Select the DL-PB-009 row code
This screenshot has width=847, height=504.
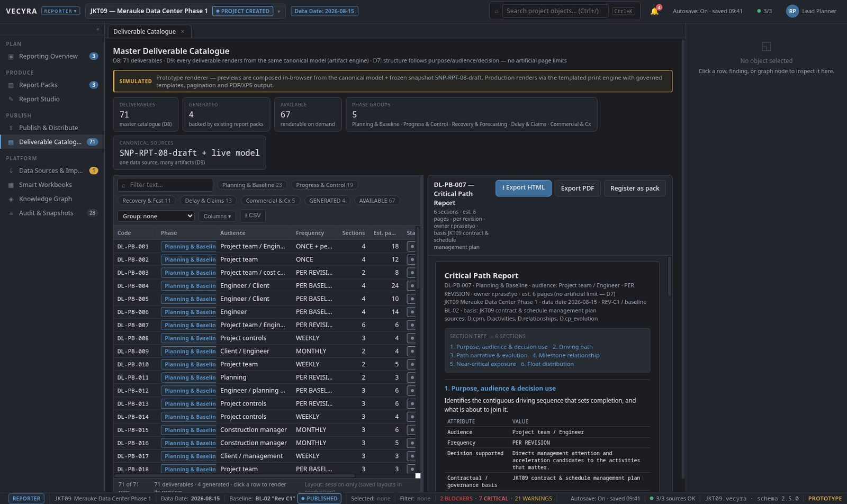tap(133, 352)
